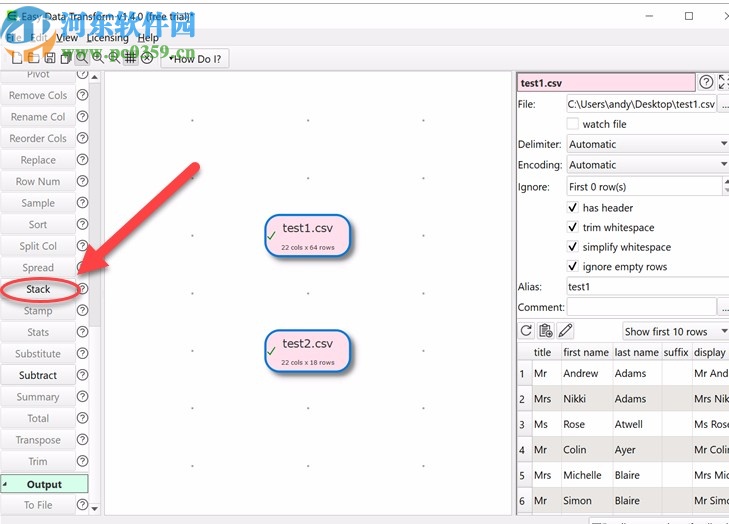Open the Delimiter dropdown

648,144
